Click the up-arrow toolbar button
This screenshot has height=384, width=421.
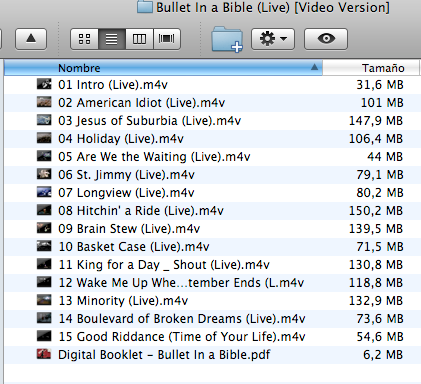pos(31,39)
